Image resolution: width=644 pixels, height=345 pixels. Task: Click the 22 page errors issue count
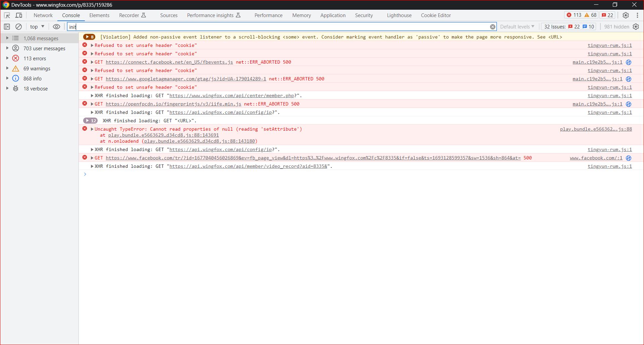574,27
